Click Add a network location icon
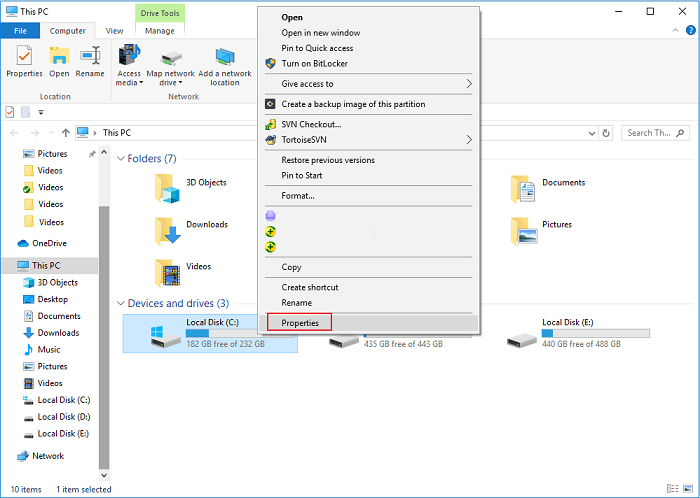700x498 pixels. tap(225, 64)
